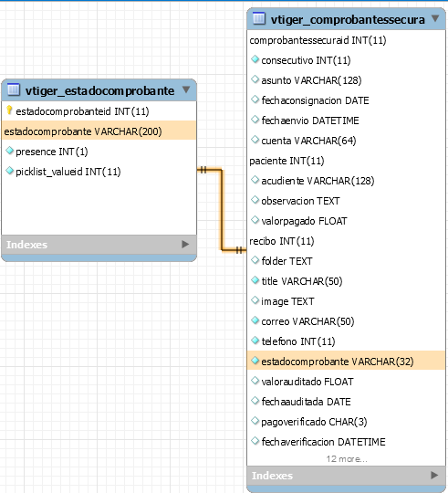Click the diamond icon next to presence INT(1)
The image size is (448, 493).
pos(10,151)
